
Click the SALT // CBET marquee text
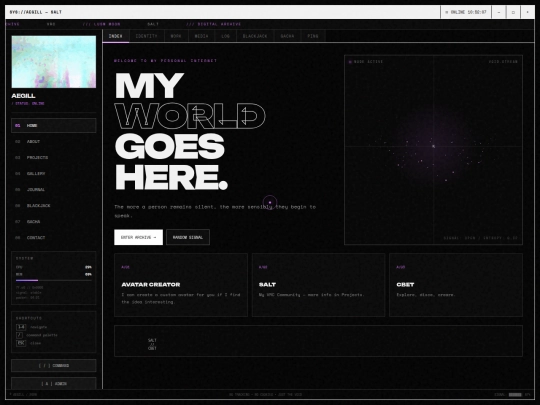pyautogui.click(x=152, y=344)
